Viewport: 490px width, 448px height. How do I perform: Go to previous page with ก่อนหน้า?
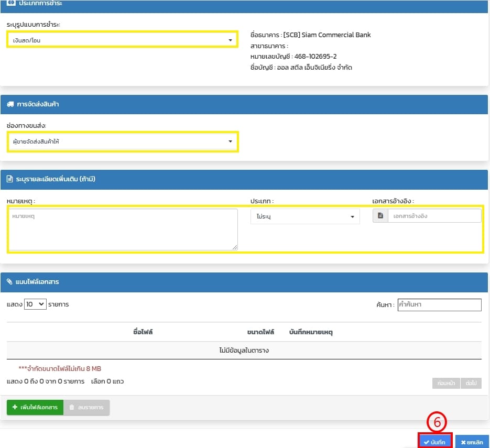(446, 383)
